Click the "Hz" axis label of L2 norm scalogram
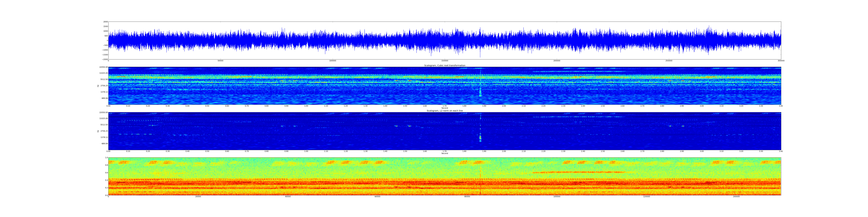This screenshot has width=868, height=217. (98, 131)
